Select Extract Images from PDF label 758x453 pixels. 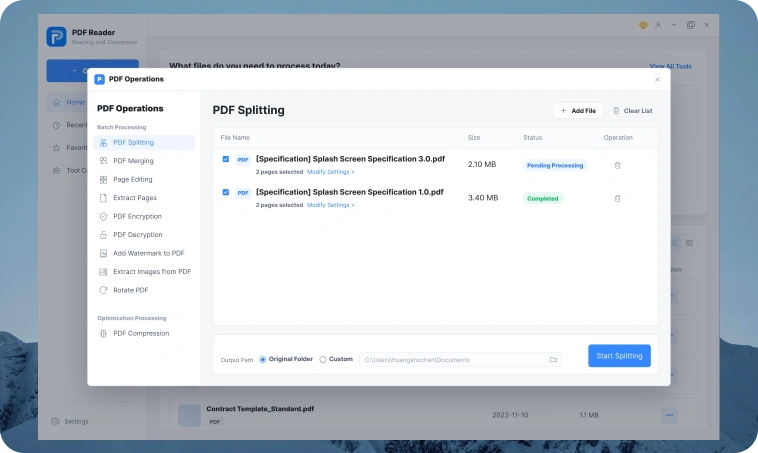point(152,272)
